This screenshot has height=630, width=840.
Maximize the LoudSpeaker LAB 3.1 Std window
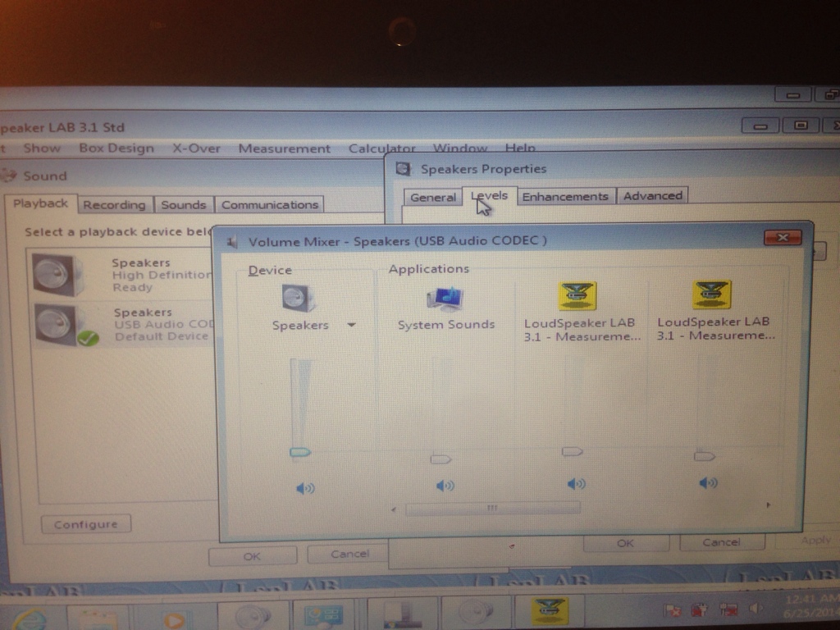click(801, 126)
